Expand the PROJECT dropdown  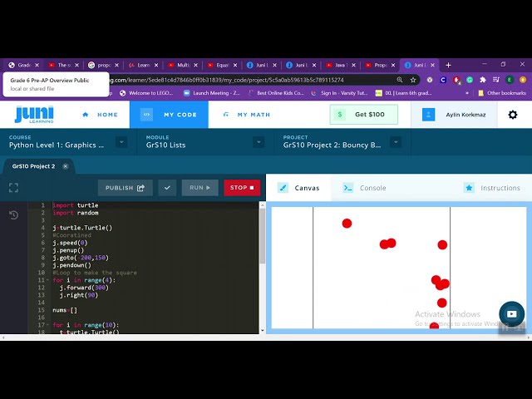(x=396, y=142)
